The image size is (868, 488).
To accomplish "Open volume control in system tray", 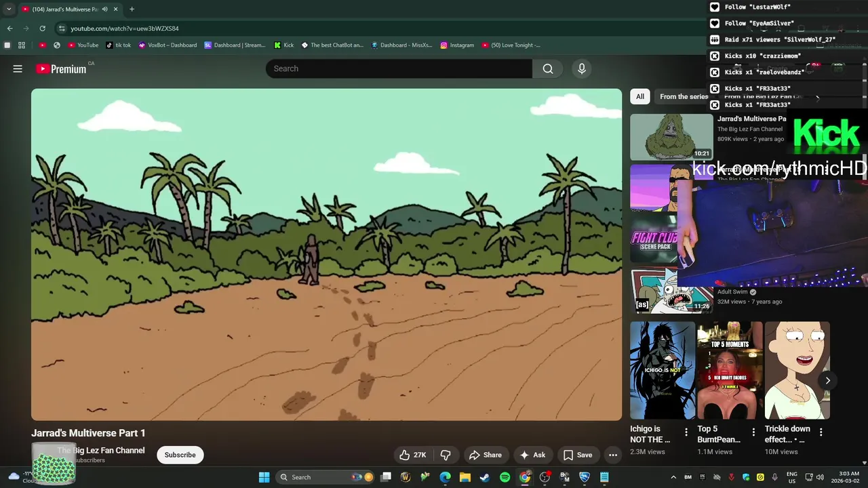I will tap(820, 477).
